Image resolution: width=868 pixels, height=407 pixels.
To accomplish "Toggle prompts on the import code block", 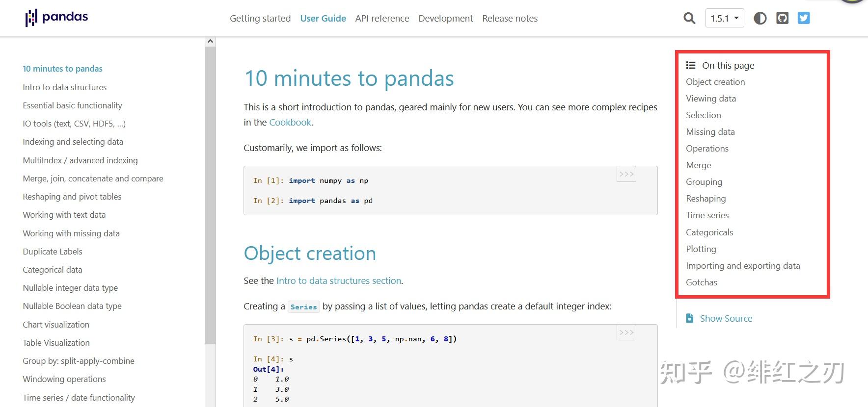I will point(626,174).
